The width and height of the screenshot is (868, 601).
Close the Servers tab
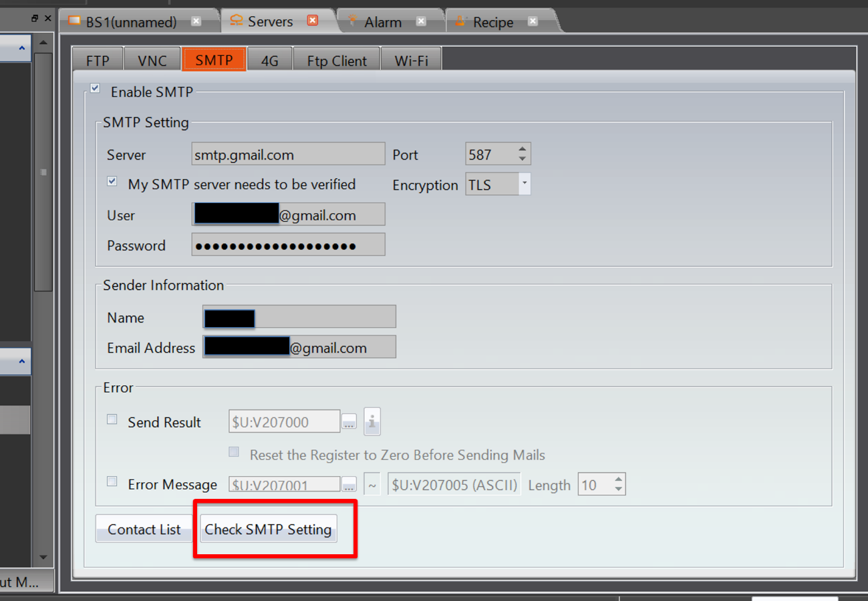tap(312, 21)
